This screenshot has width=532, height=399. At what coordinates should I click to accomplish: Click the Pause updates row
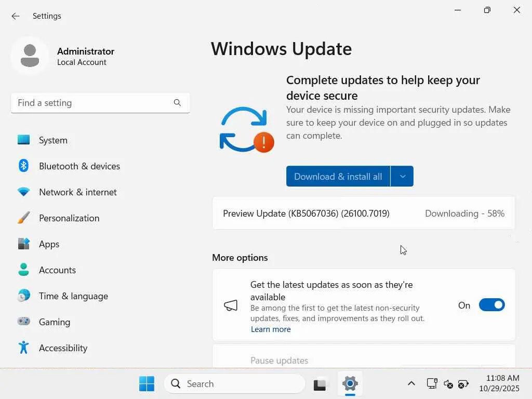point(364,356)
